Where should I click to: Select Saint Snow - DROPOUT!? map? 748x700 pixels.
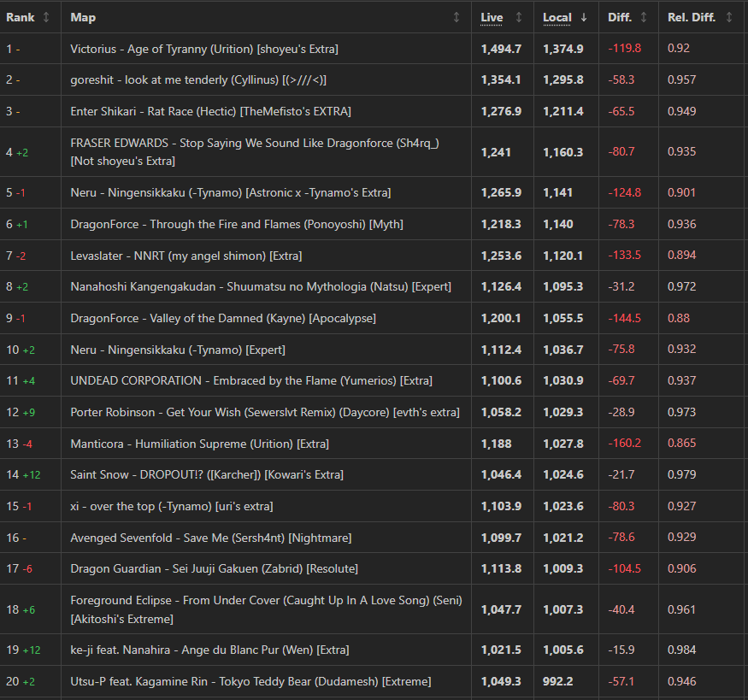(207, 474)
